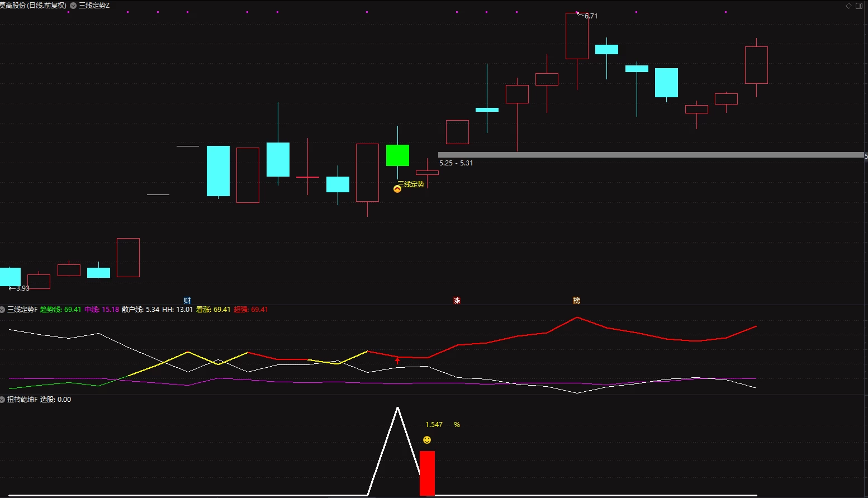Expand the 扭转乾坤F indicator panel menu
Viewport: 868px width, 498px height.
pos(2,400)
